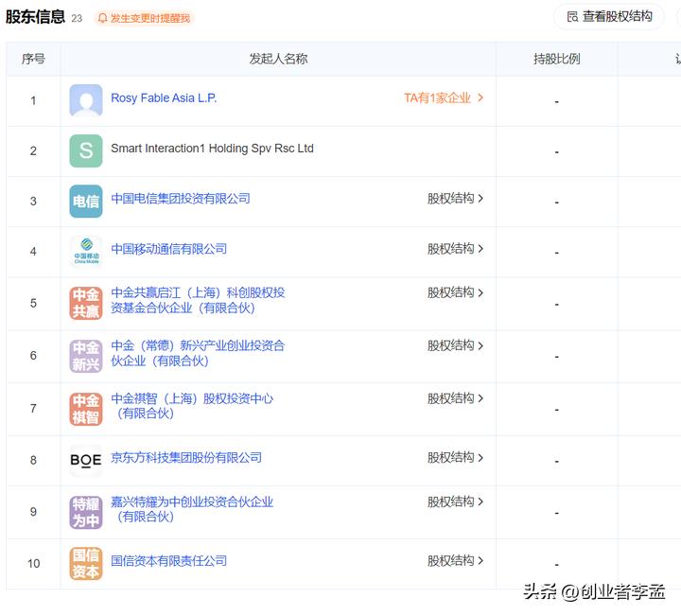Click the China Mobile logo icon
This screenshot has width=681, height=616.
[x=86, y=251]
